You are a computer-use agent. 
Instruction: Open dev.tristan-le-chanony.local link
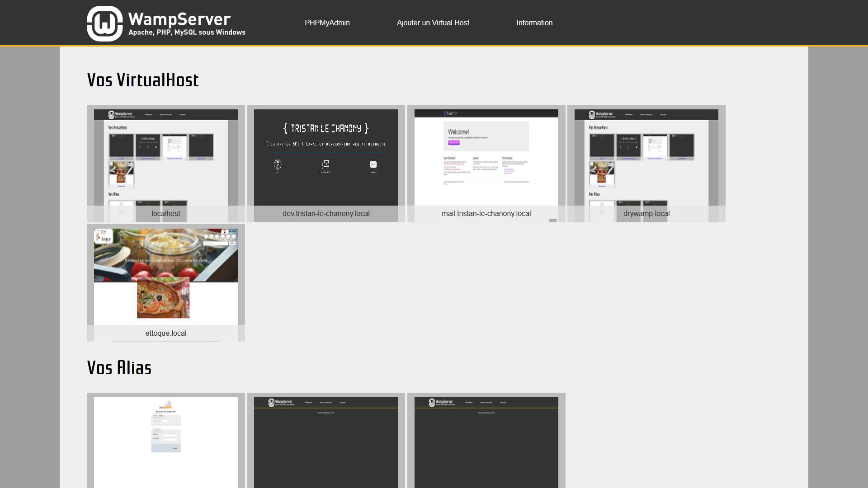point(325,213)
